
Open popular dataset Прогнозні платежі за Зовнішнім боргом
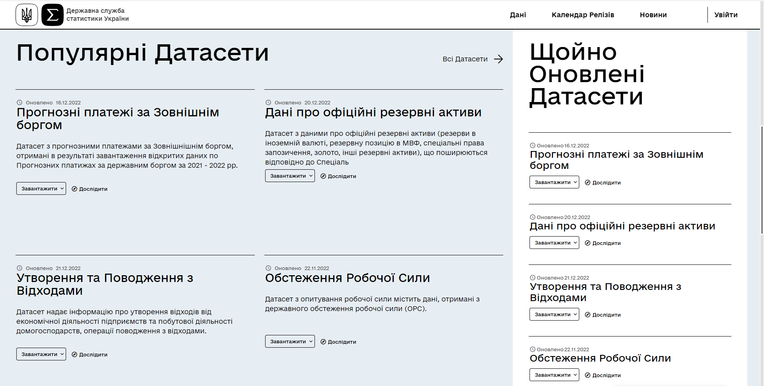coord(117,118)
